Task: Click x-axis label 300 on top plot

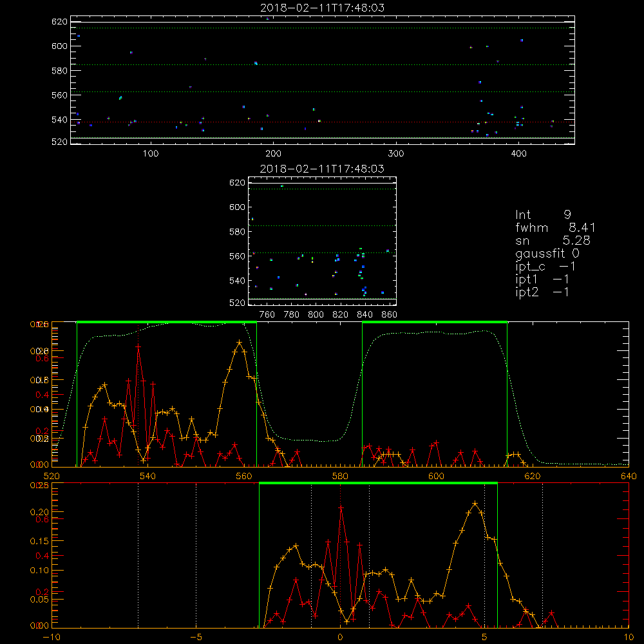Action: tap(396, 154)
